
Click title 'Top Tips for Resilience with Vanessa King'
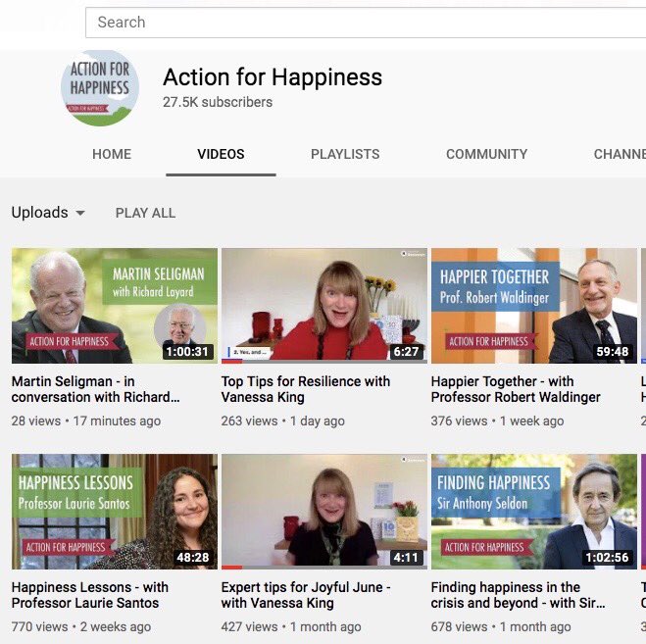point(305,389)
